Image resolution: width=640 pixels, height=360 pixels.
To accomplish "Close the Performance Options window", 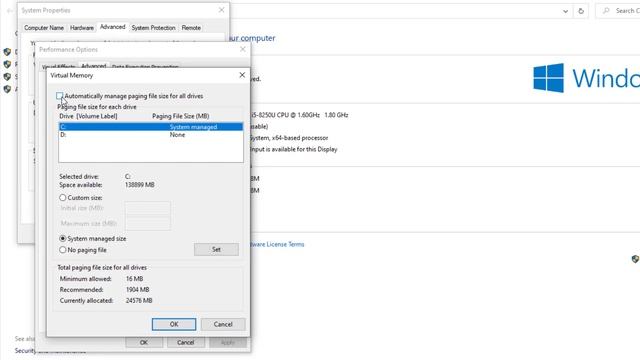I will point(243,49).
